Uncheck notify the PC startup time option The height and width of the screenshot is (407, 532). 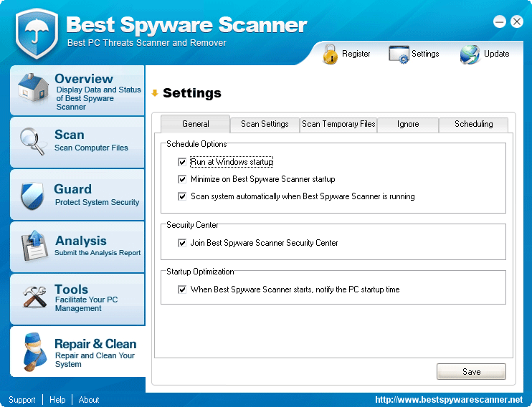[182, 289]
